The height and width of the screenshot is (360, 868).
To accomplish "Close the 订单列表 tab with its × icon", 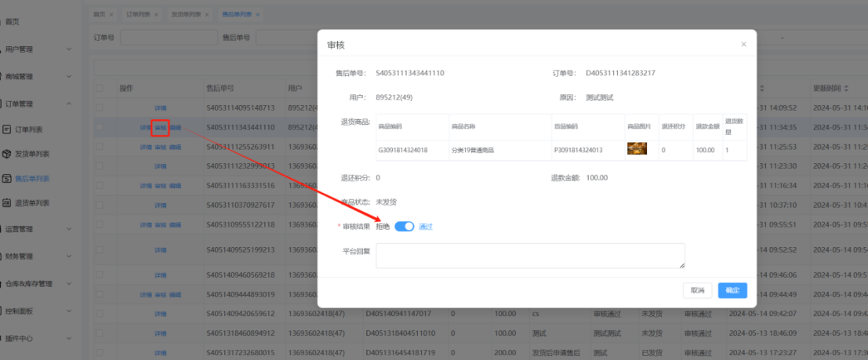I will 155,14.
